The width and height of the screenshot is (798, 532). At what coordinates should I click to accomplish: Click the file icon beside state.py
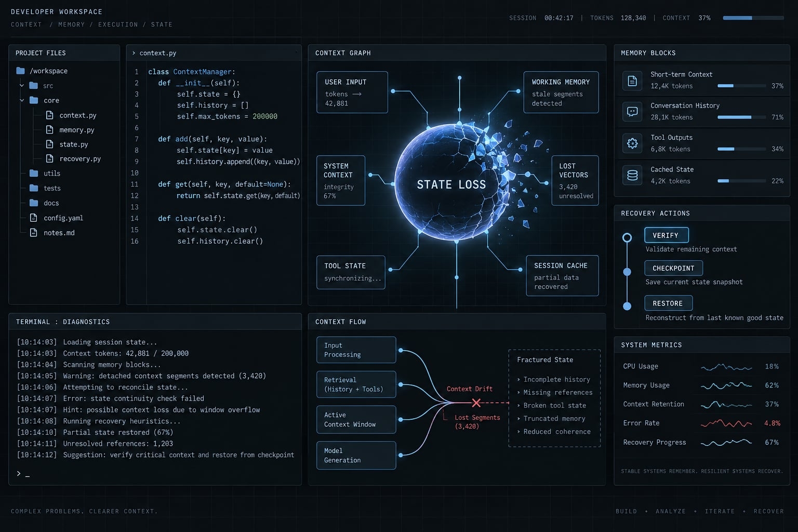(x=50, y=144)
